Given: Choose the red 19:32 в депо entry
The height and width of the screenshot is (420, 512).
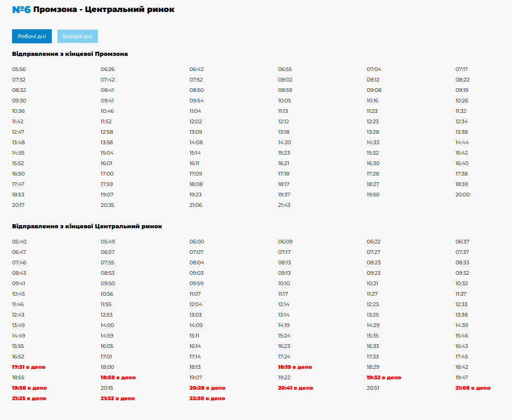Looking at the screenshot, I should pyautogui.click(x=384, y=378).
